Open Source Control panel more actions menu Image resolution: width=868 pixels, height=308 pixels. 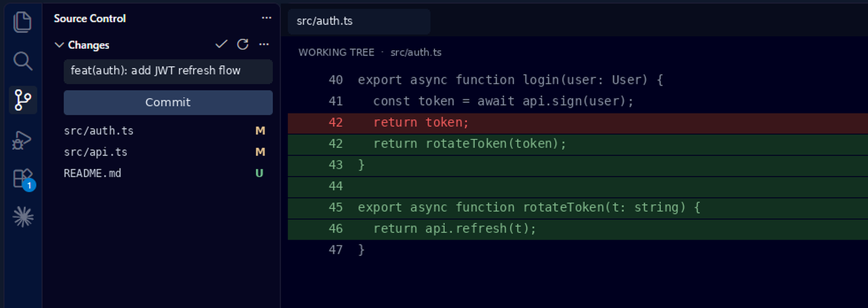pos(267,18)
